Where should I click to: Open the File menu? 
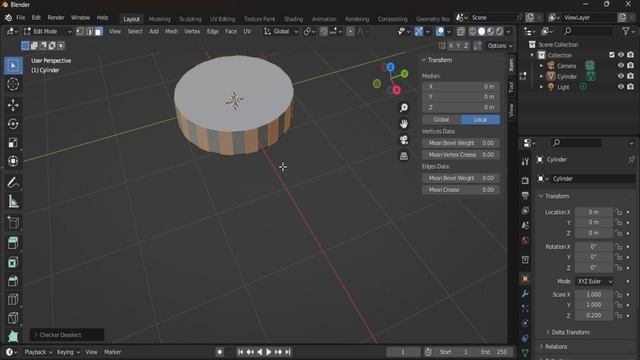(20, 18)
